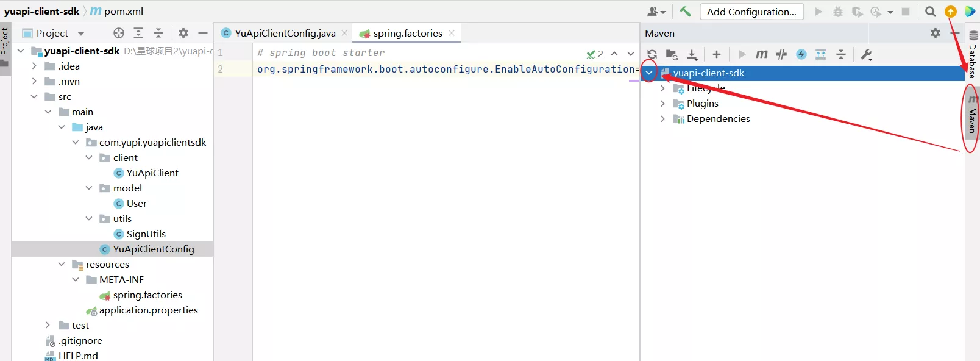
Task: Toggle Skip Tests mode in Maven toolbar
Action: coord(781,54)
